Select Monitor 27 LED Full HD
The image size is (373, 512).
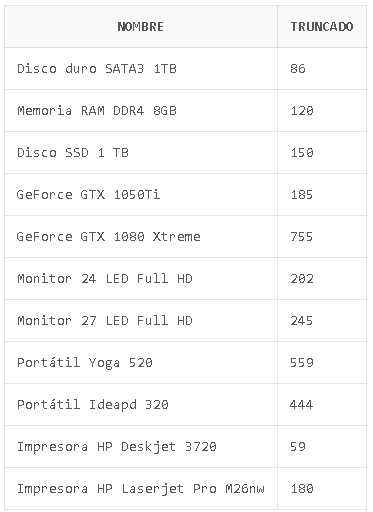[105, 321]
